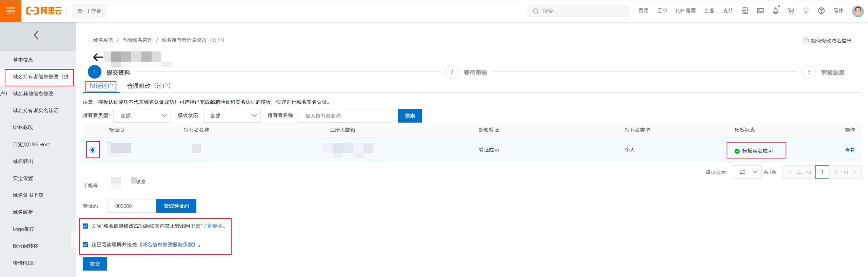The height and width of the screenshot is (277, 868).
Task: Toggle the 60天内禁止转出 checkbox
Action: [x=85, y=226]
